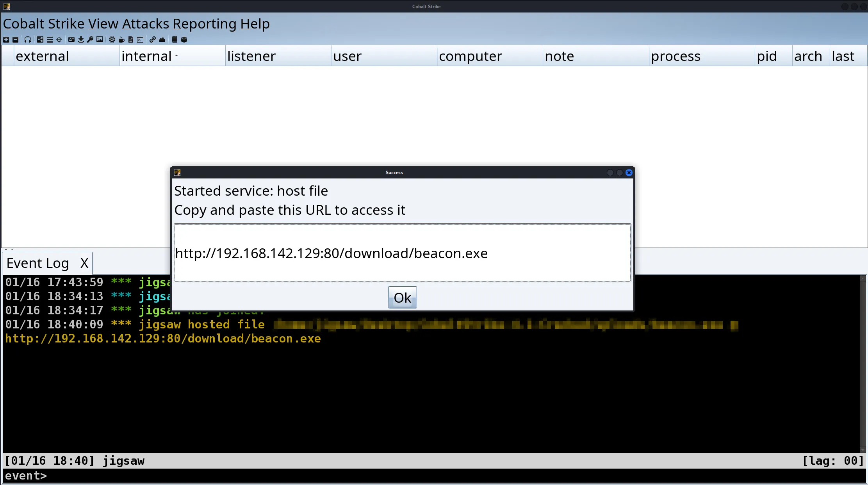The width and height of the screenshot is (868, 485).
Task: Click the cube About icon in toolbar
Action: point(184,39)
